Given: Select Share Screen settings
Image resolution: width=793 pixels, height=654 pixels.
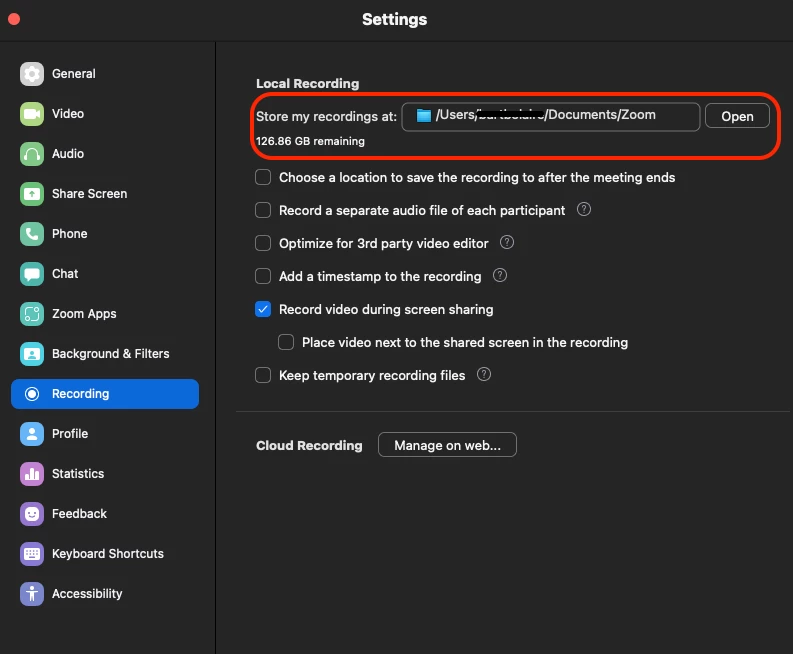Looking at the screenshot, I should tap(105, 194).
